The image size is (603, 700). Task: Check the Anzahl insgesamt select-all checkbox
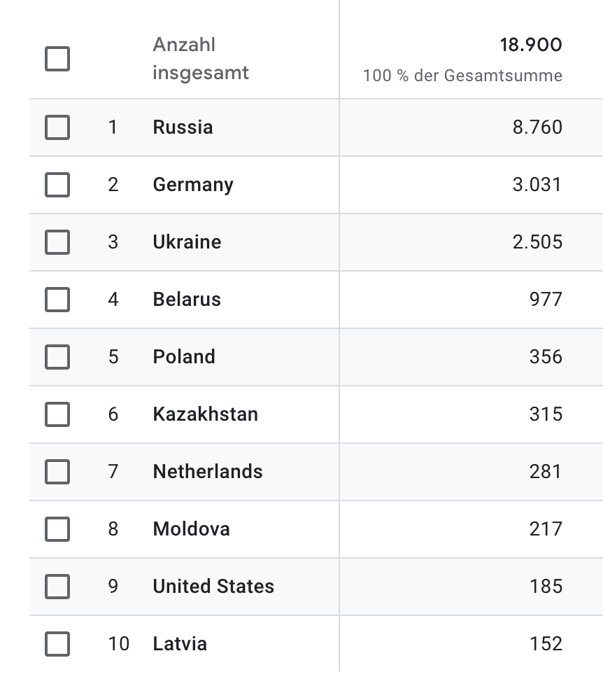click(x=57, y=59)
